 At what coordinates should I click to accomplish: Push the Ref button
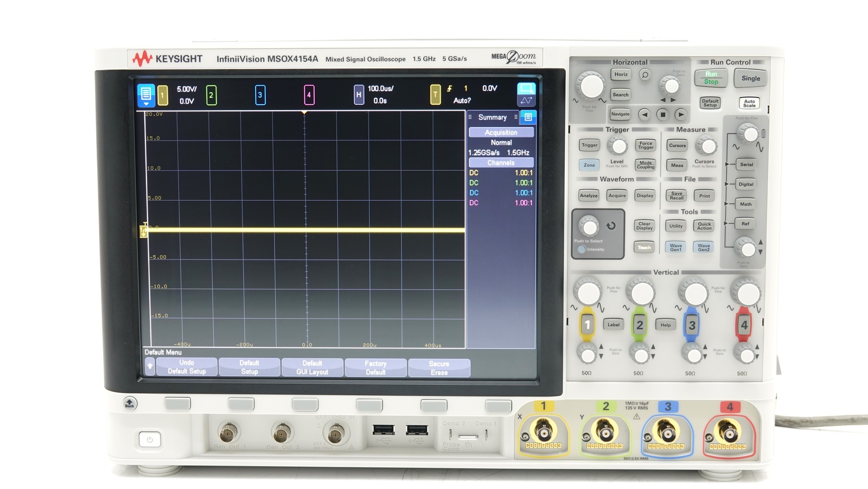coord(745,224)
